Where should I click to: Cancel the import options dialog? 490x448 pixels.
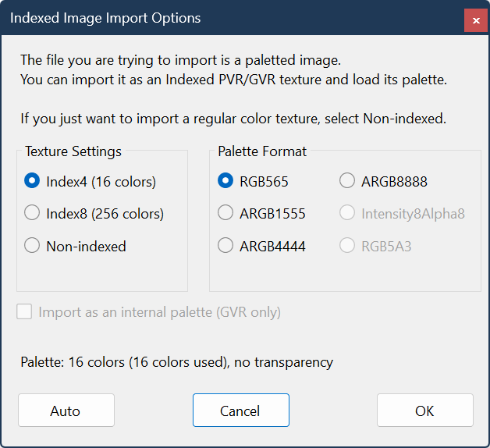(x=240, y=411)
